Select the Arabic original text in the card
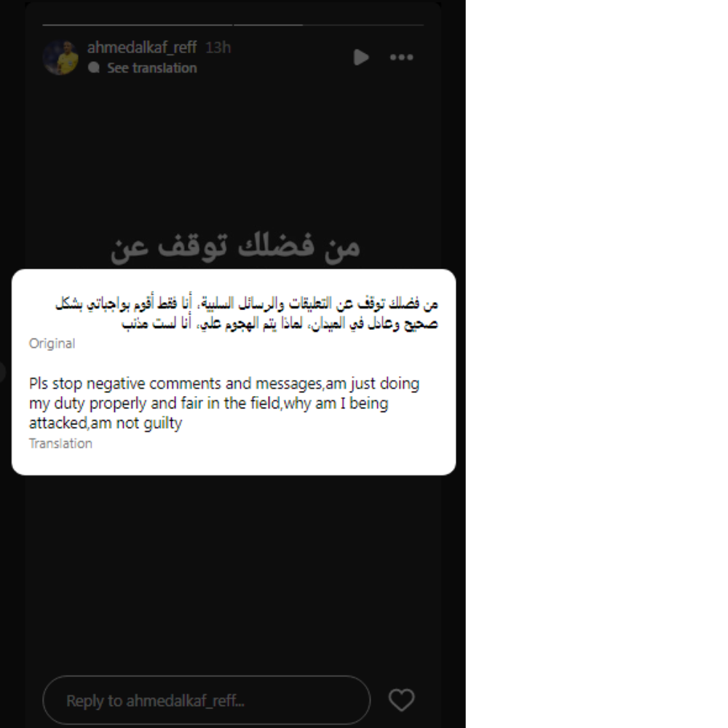The height and width of the screenshot is (728, 728). coord(247,313)
